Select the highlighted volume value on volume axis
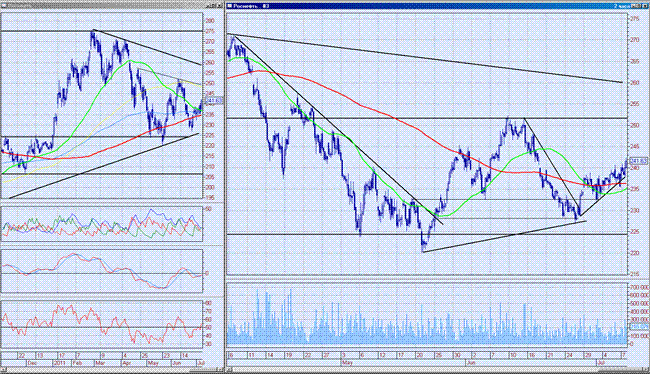The width and height of the screenshot is (650, 374). (x=639, y=327)
